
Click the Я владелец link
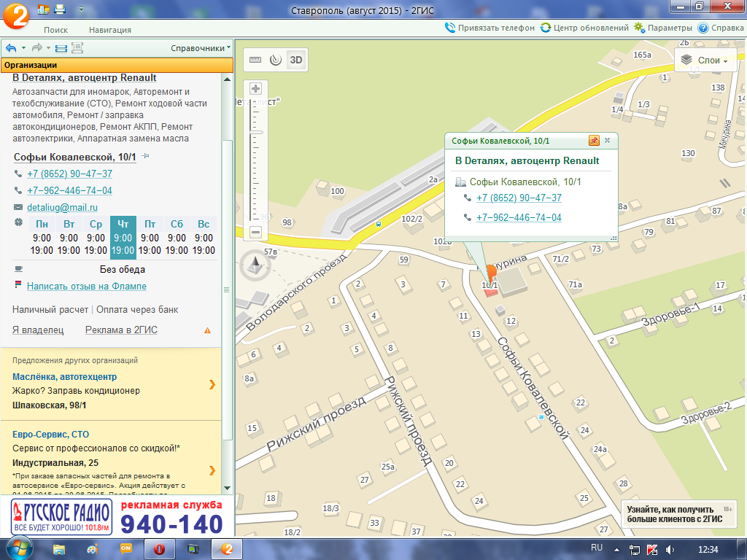click(x=38, y=330)
